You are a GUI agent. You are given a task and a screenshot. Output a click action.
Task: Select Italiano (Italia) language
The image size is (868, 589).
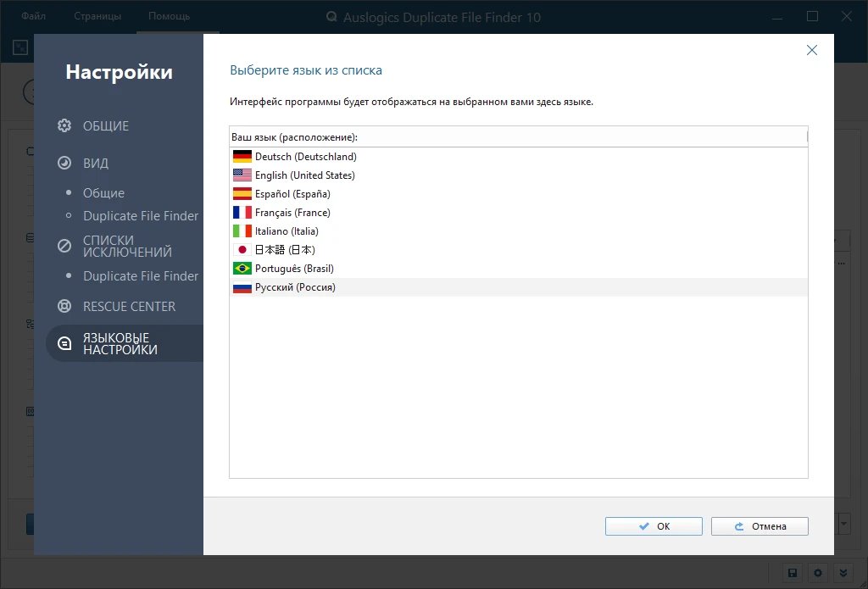pyautogui.click(x=519, y=231)
